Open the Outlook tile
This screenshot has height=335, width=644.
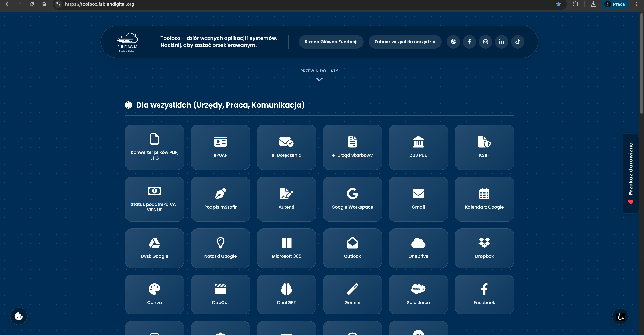[352, 248]
